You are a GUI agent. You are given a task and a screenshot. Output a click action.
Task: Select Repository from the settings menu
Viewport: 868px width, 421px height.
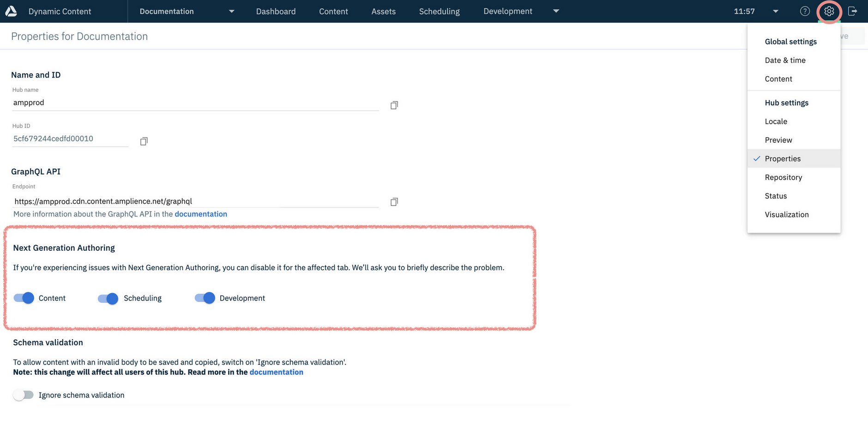pyautogui.click(x=784, y=177)
